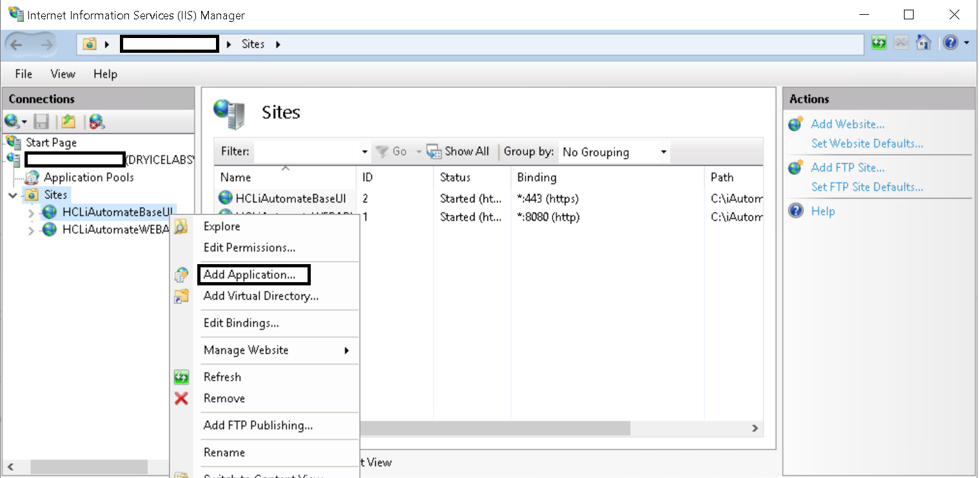Click the Delete Connection icon in Connections toolbar
Viewport: 980px width, 478px height.
97,121
